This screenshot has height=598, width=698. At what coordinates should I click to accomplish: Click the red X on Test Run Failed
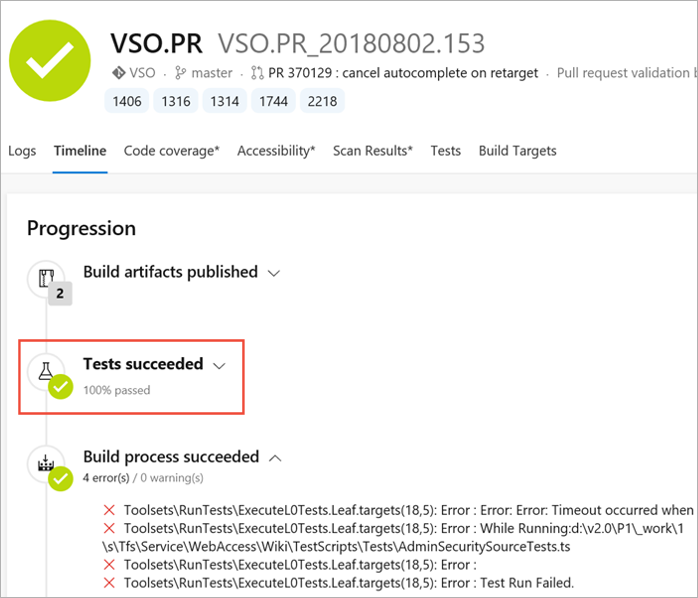[110, 583]
